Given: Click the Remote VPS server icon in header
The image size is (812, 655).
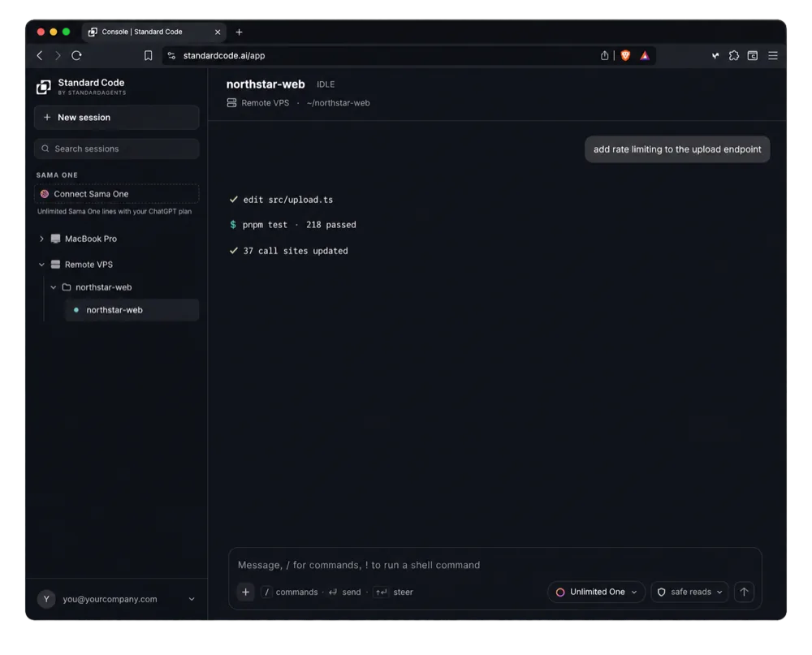Looking at the screenshot, I should [231, 103].
